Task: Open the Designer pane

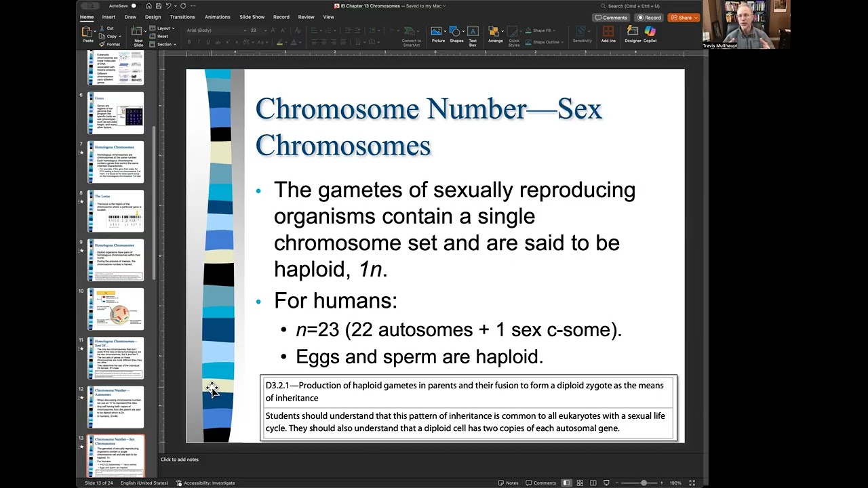Action: click(633, 34)
